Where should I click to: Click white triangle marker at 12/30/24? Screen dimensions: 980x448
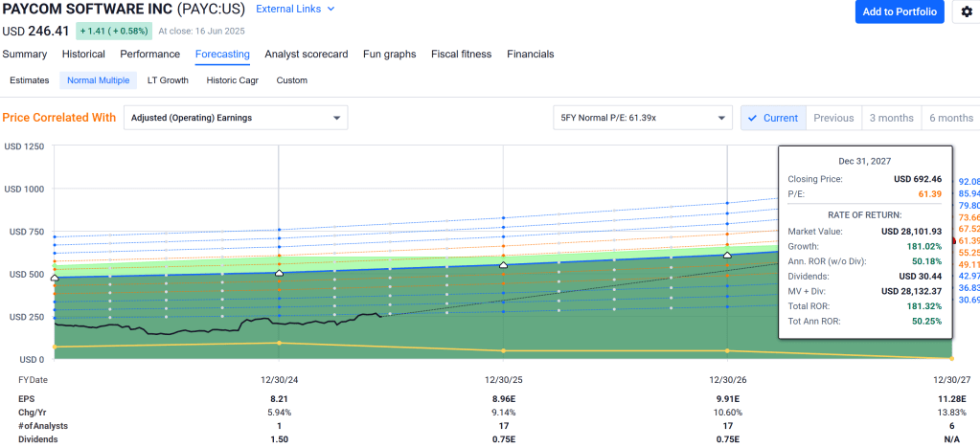[279, 273]
